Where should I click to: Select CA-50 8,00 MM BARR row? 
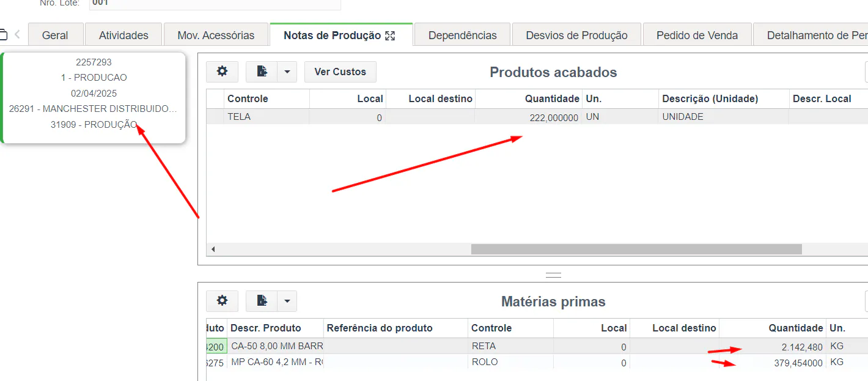click(537, 346)
